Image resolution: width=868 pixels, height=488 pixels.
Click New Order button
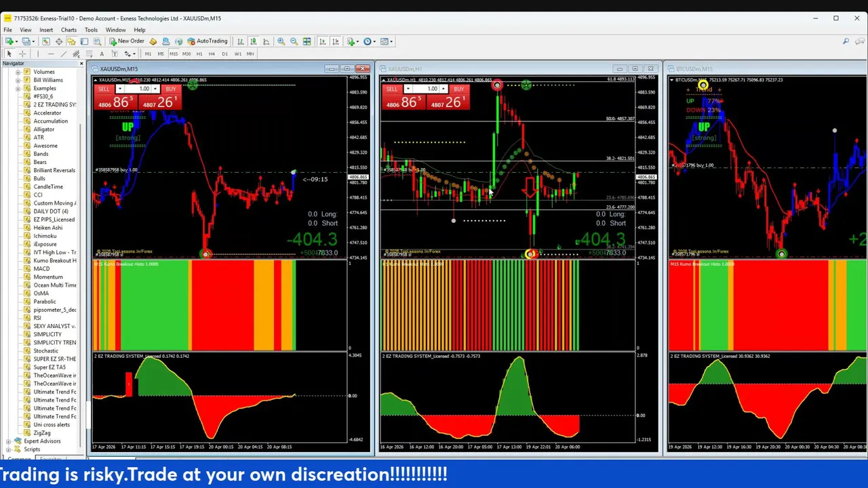coord(127,41)
